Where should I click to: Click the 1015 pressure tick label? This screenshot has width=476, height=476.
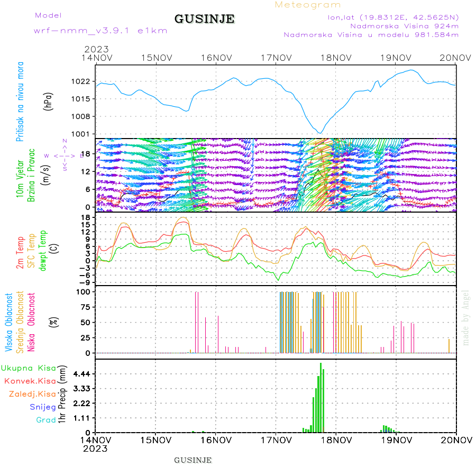pyautogui.click(x=81, y=99)
